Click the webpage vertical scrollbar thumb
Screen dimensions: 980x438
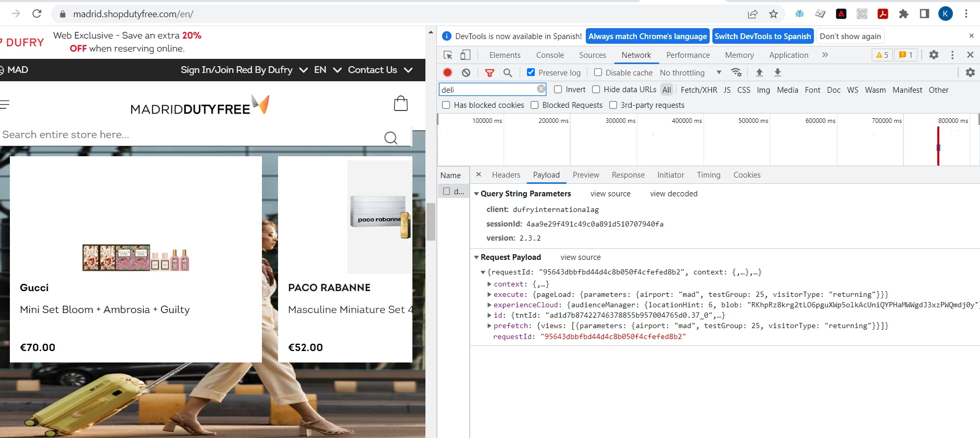[x=431, y=222]
